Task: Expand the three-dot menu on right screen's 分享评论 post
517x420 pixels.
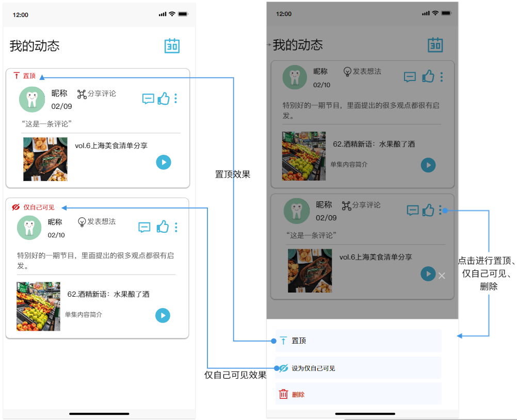Action: (441, 210)
